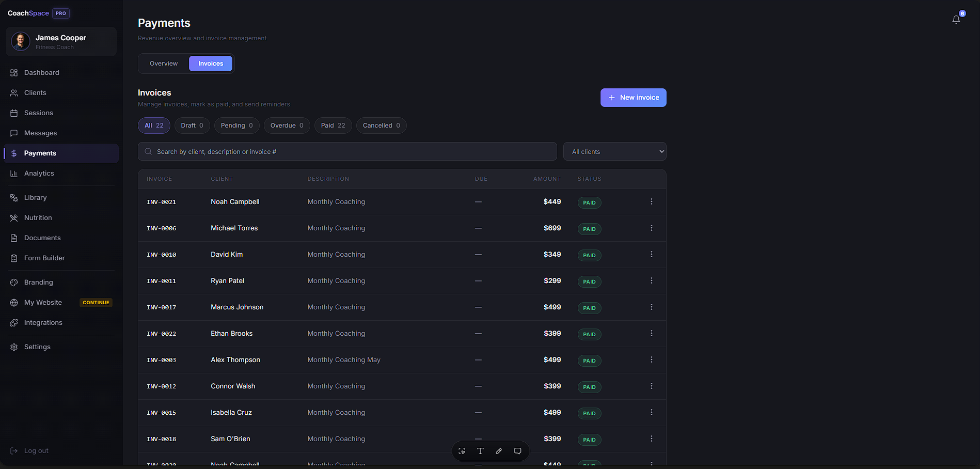
Task: Click invoice number INV-0017
Action: point(162,307)
